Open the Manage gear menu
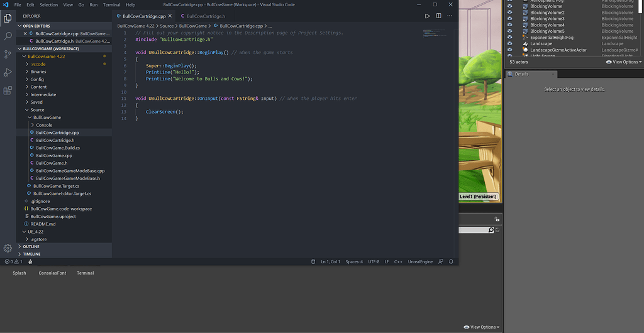This screenshot has height=333, width=644. [x=8, y=248]
